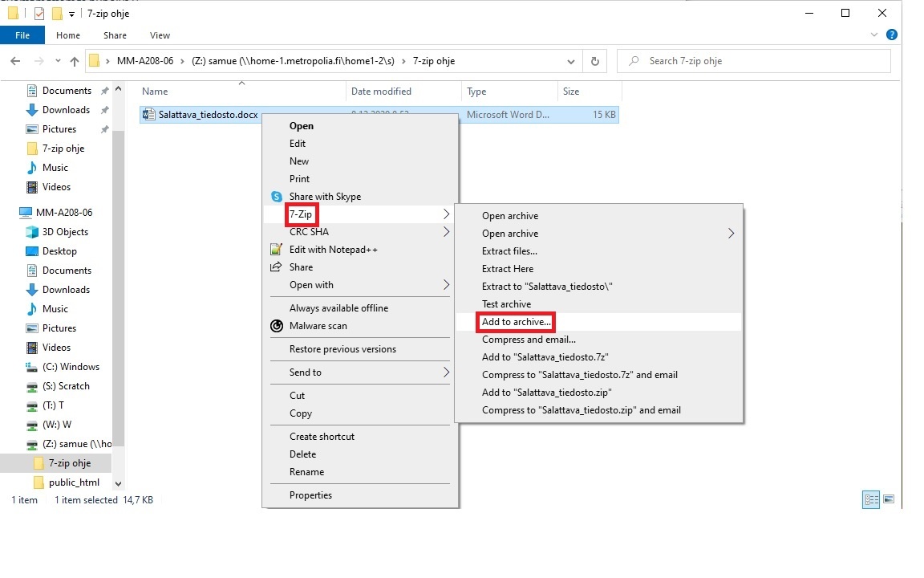Screen dimensions: 924x578
Task: Click Open in context menu
Action: (301, 126)
